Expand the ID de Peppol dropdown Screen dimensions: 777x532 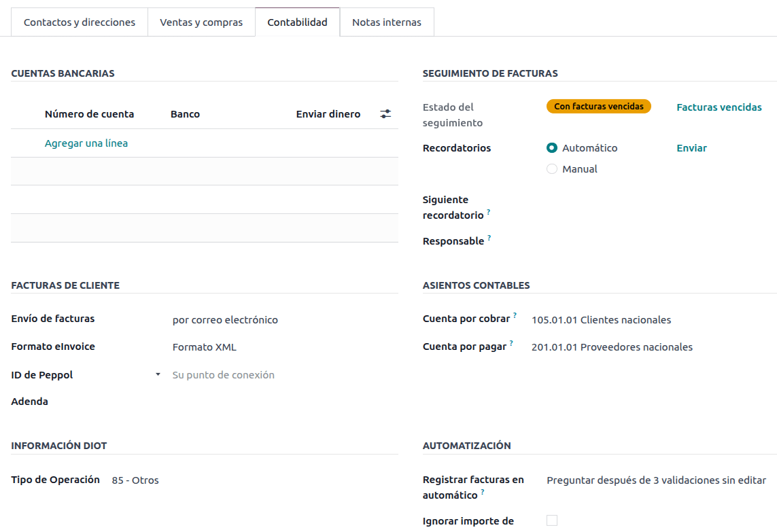157,374
